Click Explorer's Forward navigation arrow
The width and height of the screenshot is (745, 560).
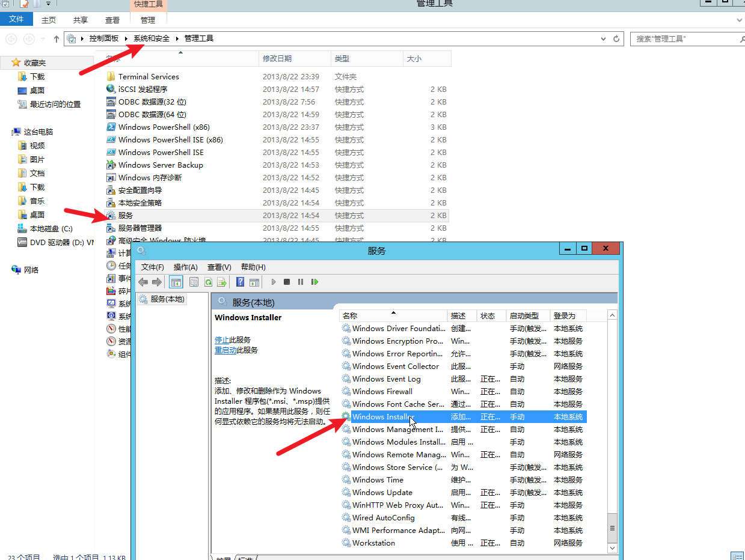[29, 38]
